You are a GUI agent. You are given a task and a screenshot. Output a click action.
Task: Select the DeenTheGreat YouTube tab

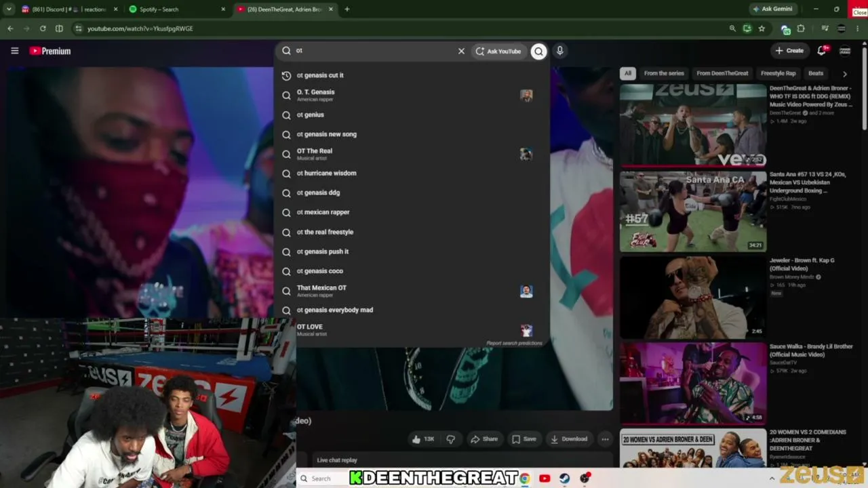[285, 9]
